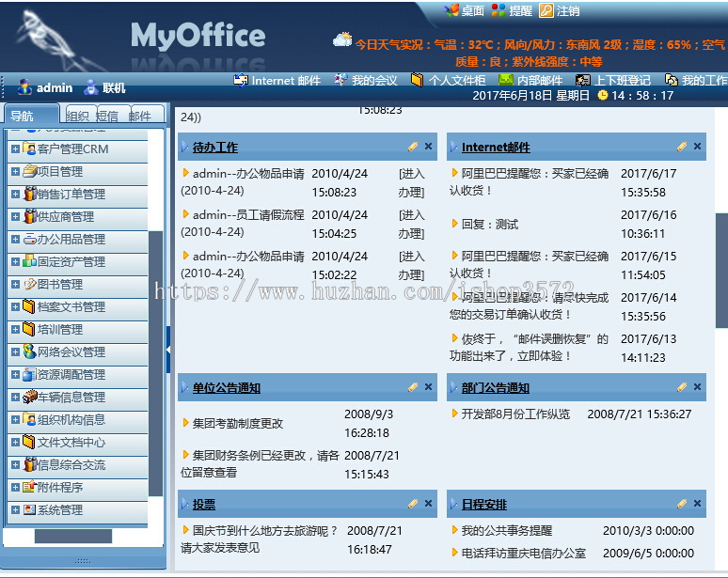Expand the 图书管理 tree node
Screen dimensions: 728x578
(x=15, y=285)
